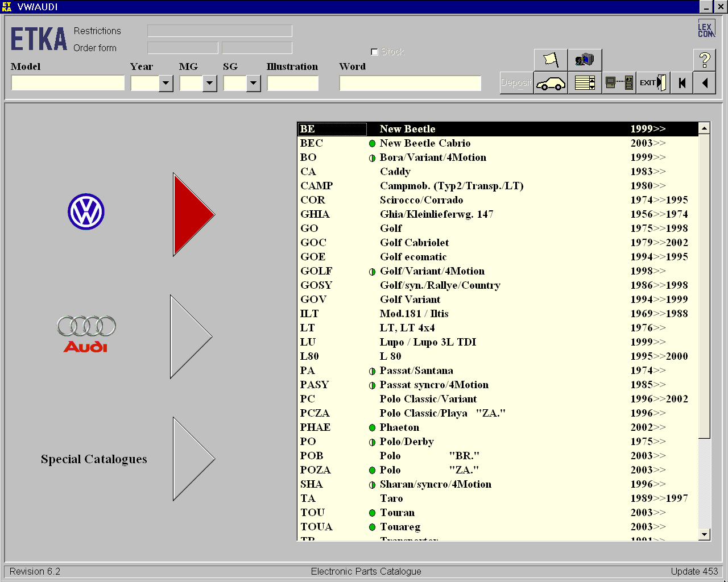Select the GHIA Ghia/Kleinlieferwg. 147 row
The width and height of the screenshot is (728, 582).
[x=498, y=214]
